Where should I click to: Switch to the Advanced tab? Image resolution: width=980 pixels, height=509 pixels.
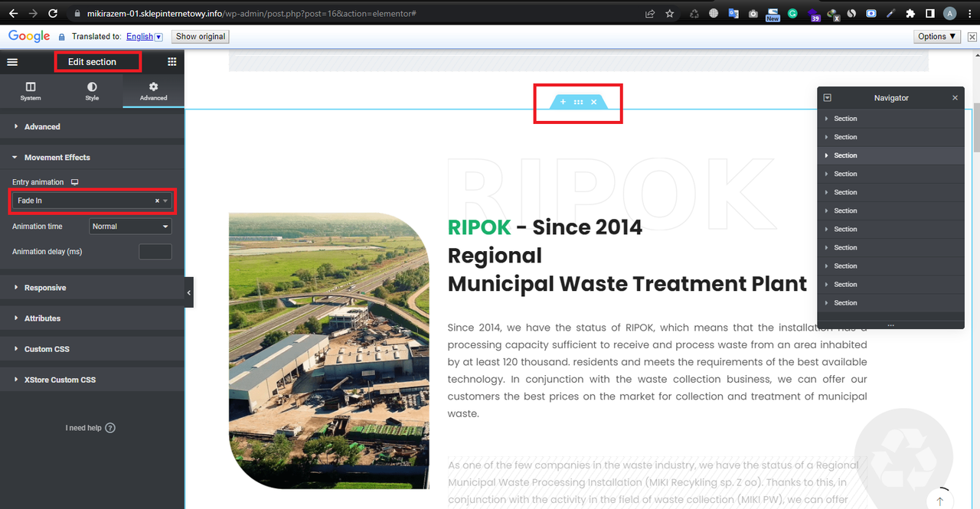[x=153, y=91]
